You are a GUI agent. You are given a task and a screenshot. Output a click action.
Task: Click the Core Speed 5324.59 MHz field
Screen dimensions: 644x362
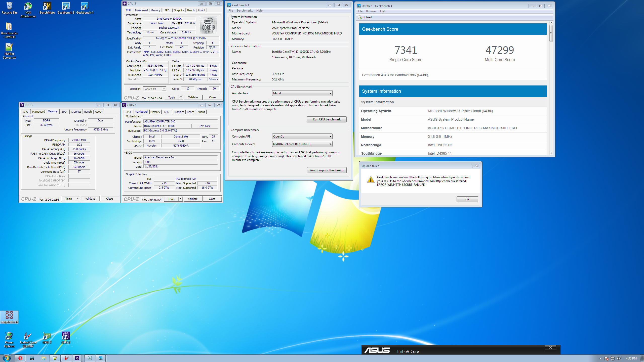pos(155,66)
